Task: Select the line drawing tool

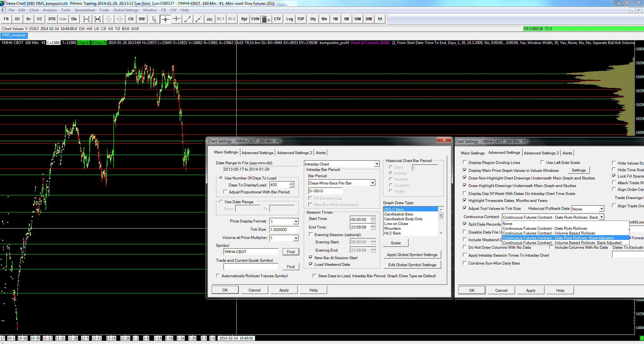Action: [188, 19]
